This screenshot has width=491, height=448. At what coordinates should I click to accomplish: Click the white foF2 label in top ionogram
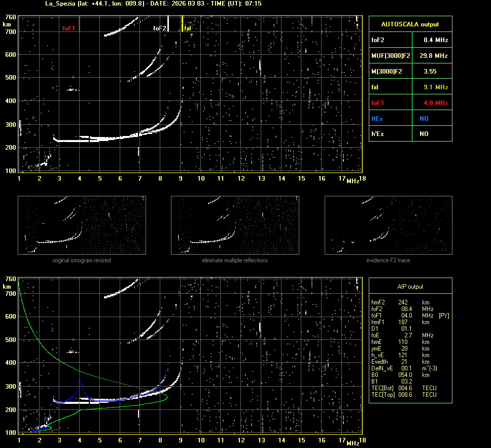[x=160, y=28]
